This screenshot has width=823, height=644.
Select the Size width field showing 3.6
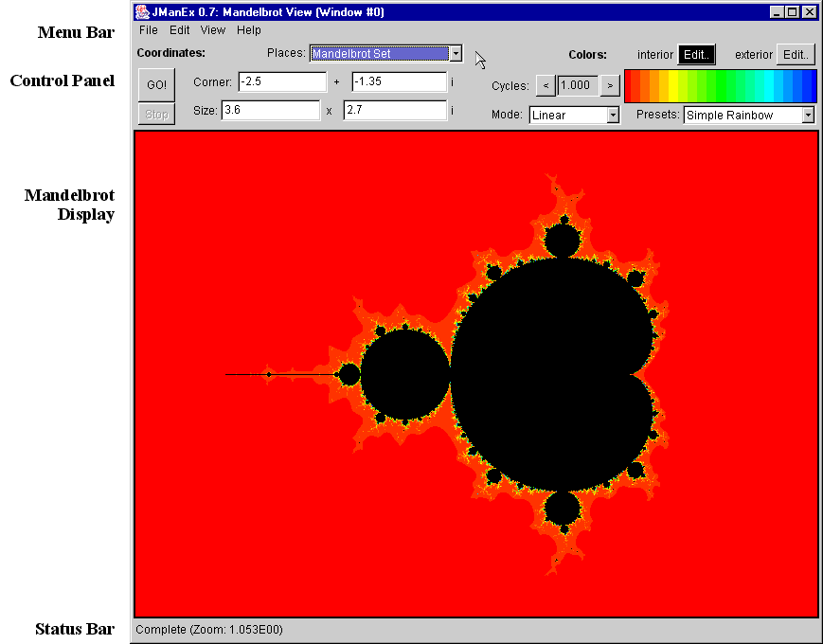[271, 111]
